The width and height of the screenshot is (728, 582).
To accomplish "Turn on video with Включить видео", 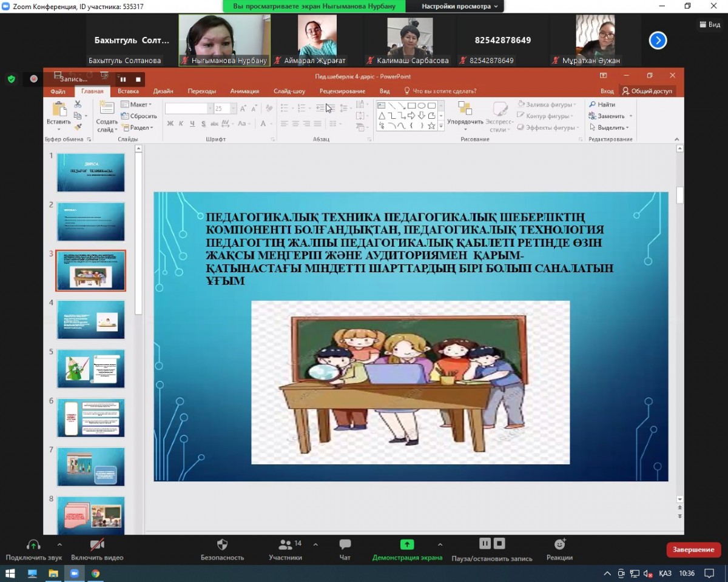I will (97, 544).
